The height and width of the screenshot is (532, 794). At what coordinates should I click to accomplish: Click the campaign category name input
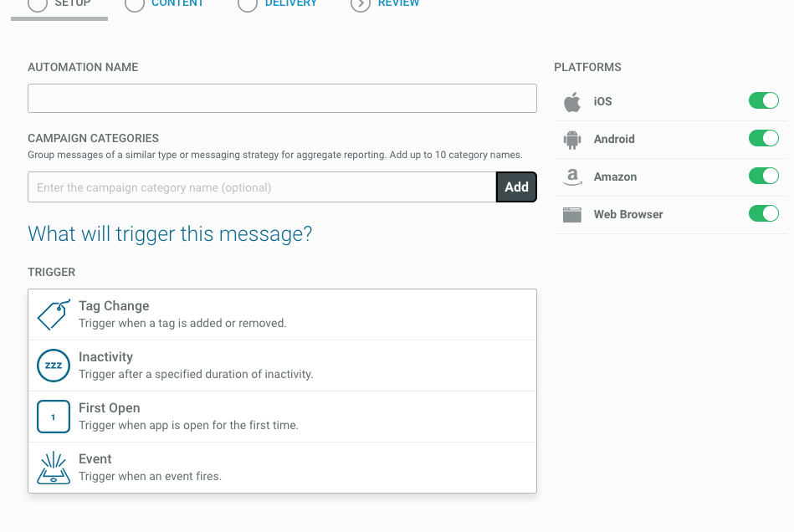point(262,187)
